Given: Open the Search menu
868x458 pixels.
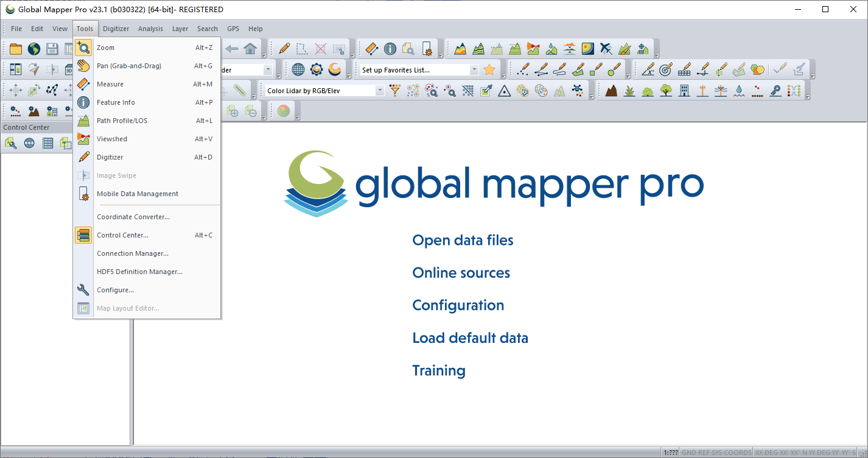Looking at the screenshot, I should tap(208, 29).
